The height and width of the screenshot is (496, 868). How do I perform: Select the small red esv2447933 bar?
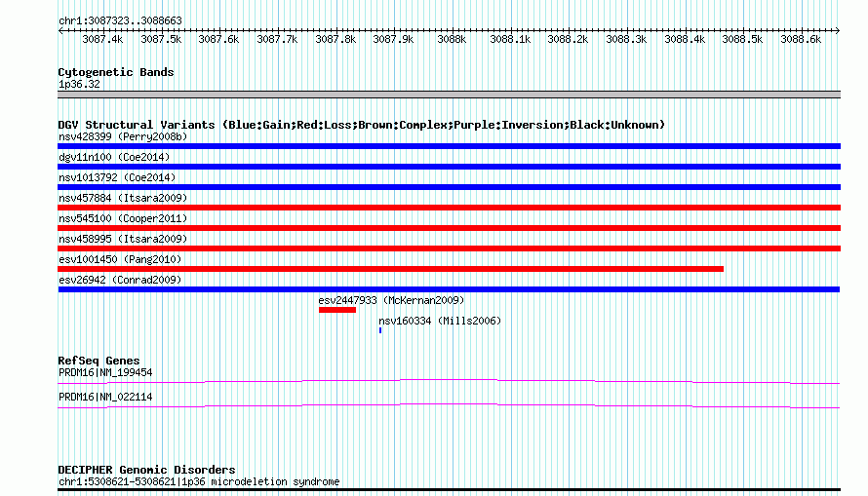337,310
